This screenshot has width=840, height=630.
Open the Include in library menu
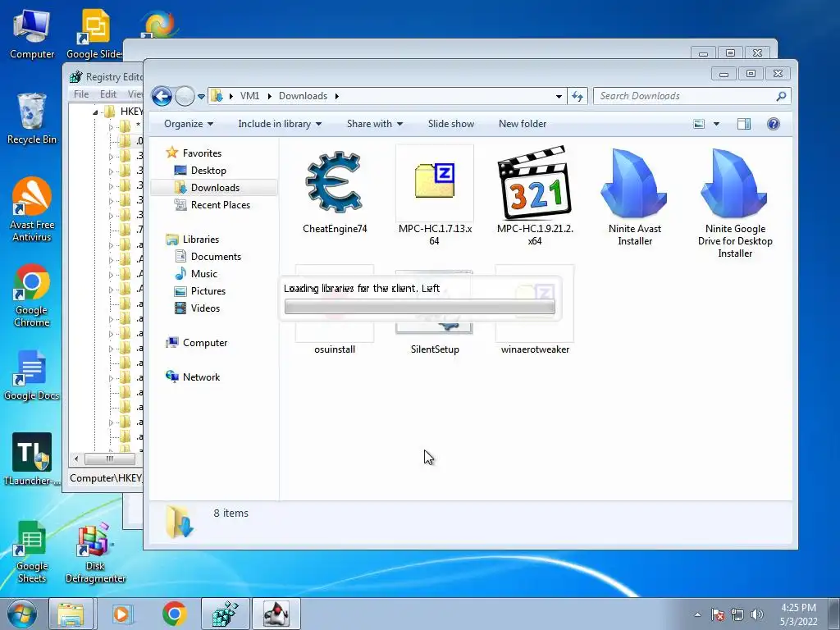[x=280, y=124]
